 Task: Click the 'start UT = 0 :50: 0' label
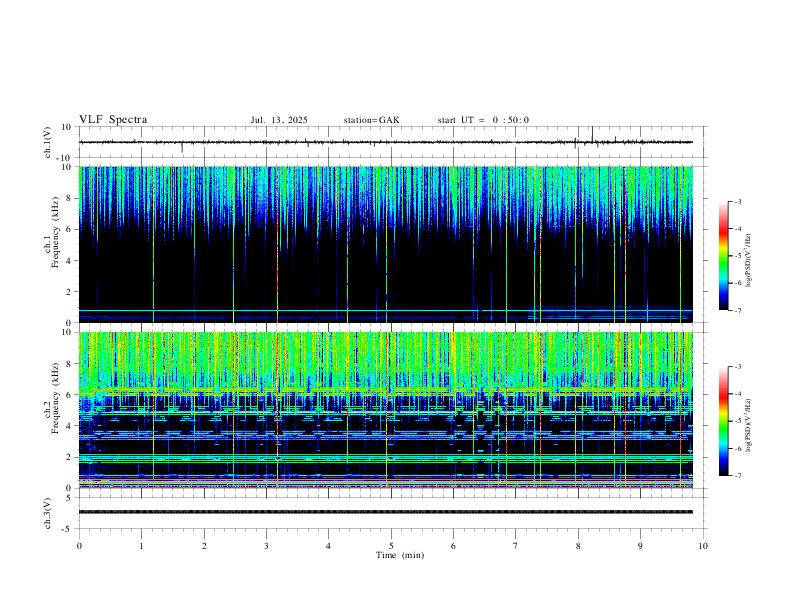[483, 120]
